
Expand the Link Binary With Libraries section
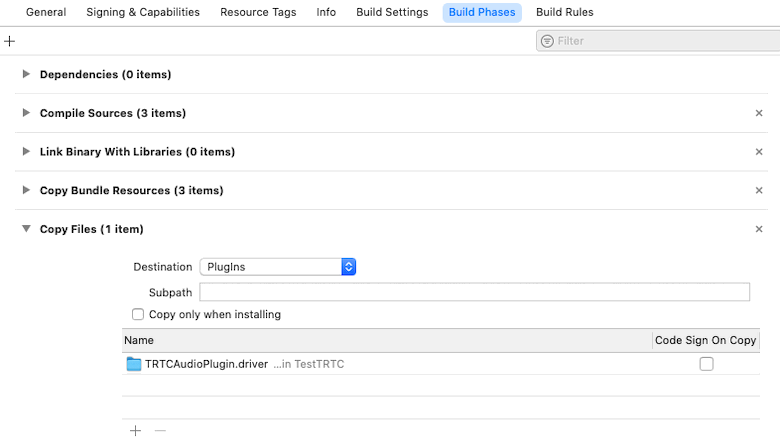point(26,152)
